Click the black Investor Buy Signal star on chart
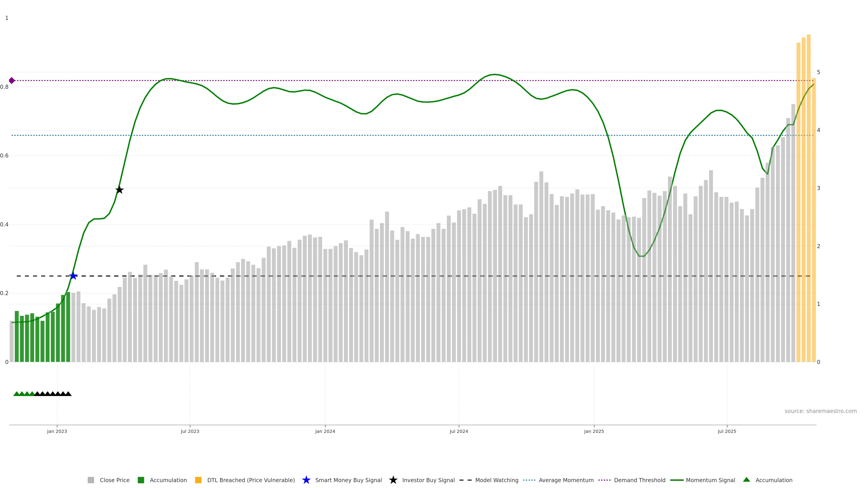The width and height of the screenshot is (868, 488). coord(119,190)
